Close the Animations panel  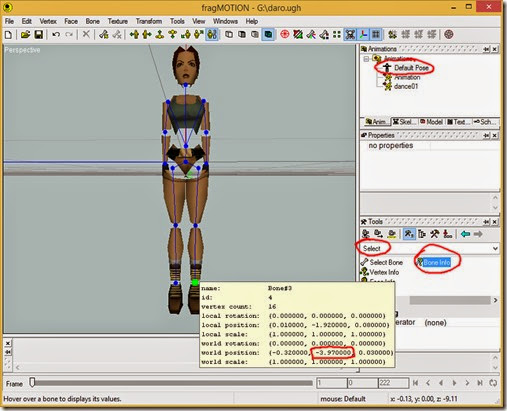pyautogui.click(x=495, y=49)
